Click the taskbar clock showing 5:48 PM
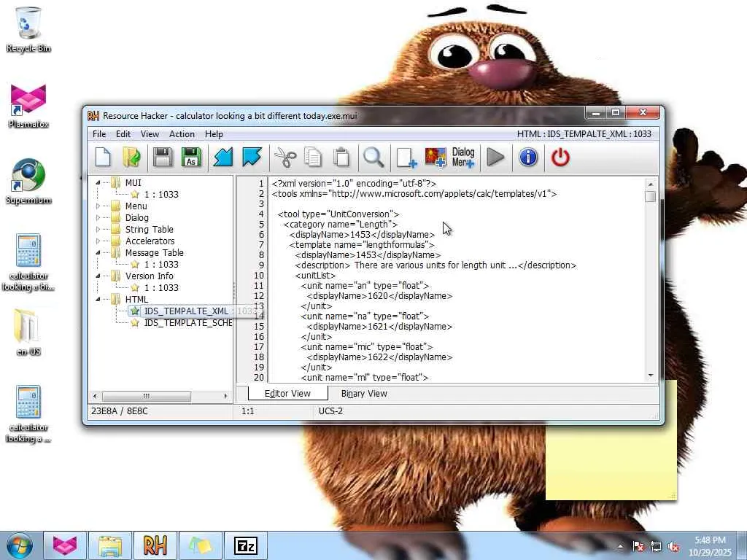747x560 pixels. [710, 545]
